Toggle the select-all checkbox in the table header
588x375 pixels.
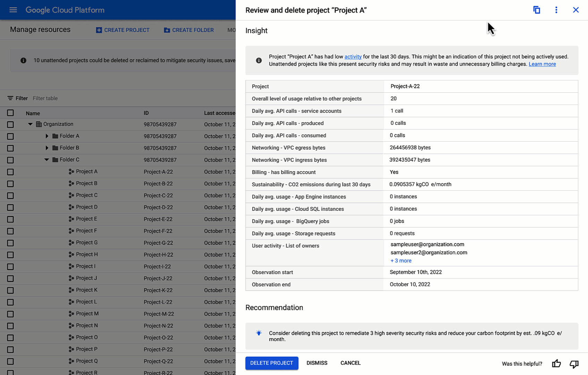tap(10, 112)
